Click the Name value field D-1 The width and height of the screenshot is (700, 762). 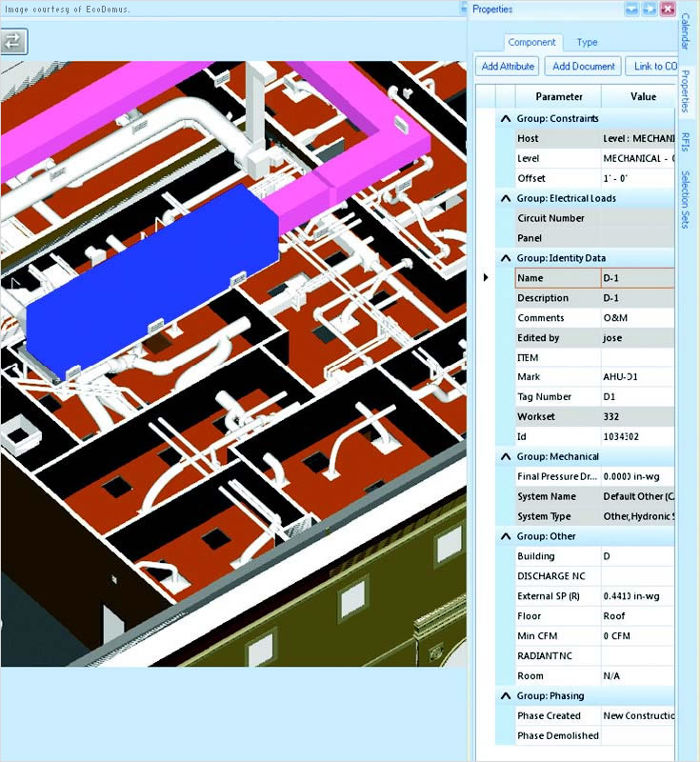point(636,278)
